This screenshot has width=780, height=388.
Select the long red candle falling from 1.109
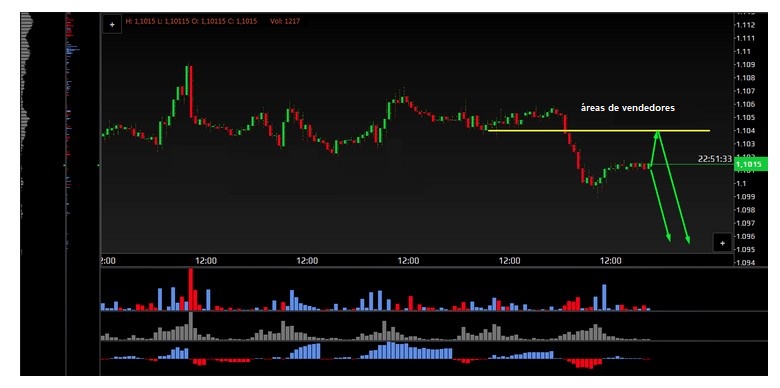tap(191, 92)
